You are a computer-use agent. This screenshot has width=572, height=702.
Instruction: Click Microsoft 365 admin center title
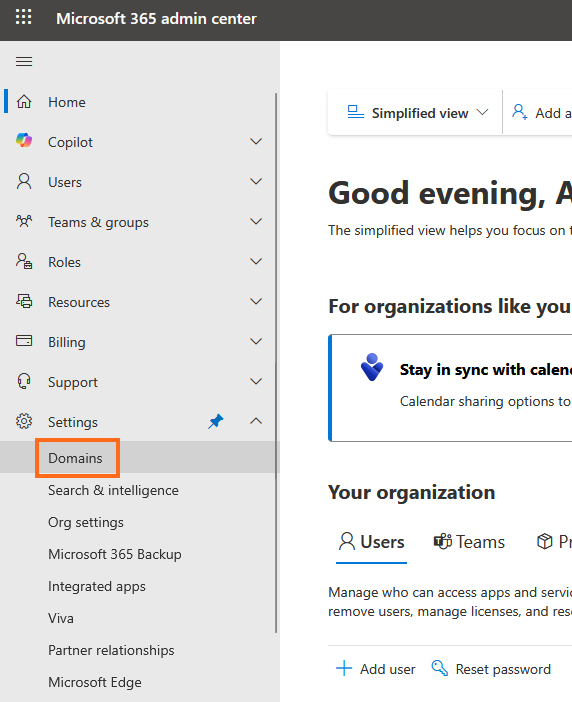pos(156,18)
